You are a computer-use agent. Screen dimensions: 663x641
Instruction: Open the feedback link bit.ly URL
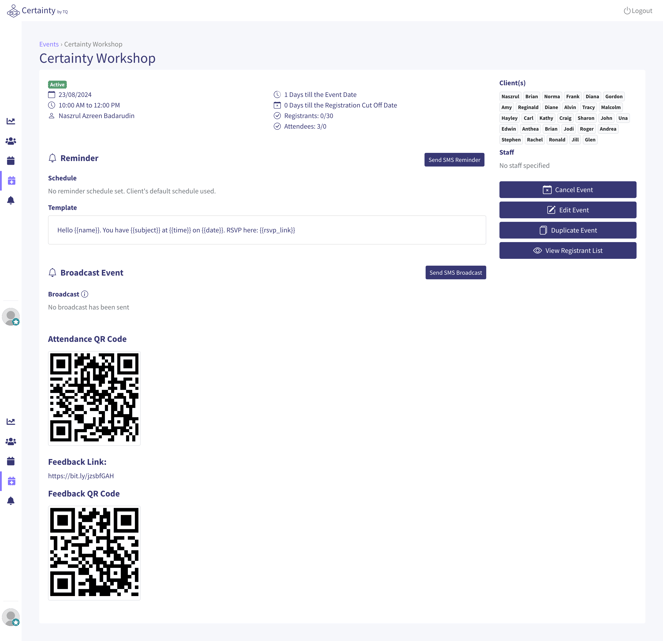(81, 476)
